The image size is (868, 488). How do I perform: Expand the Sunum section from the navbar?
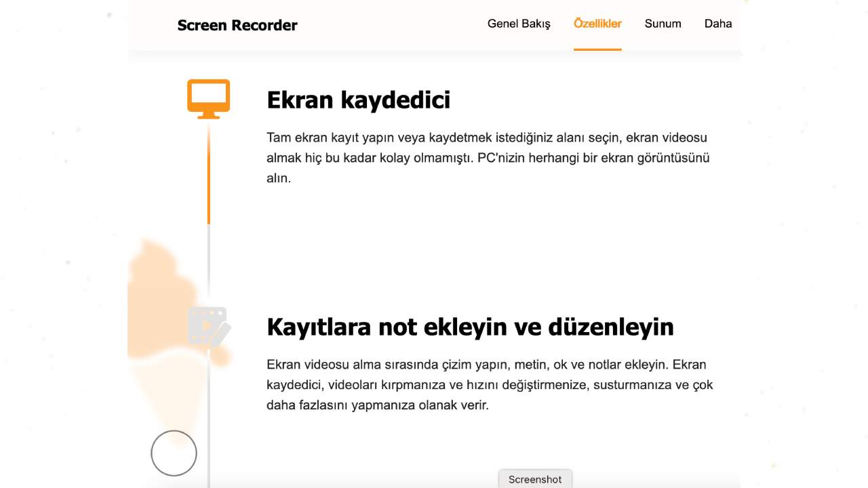click(x=663, y=23)
